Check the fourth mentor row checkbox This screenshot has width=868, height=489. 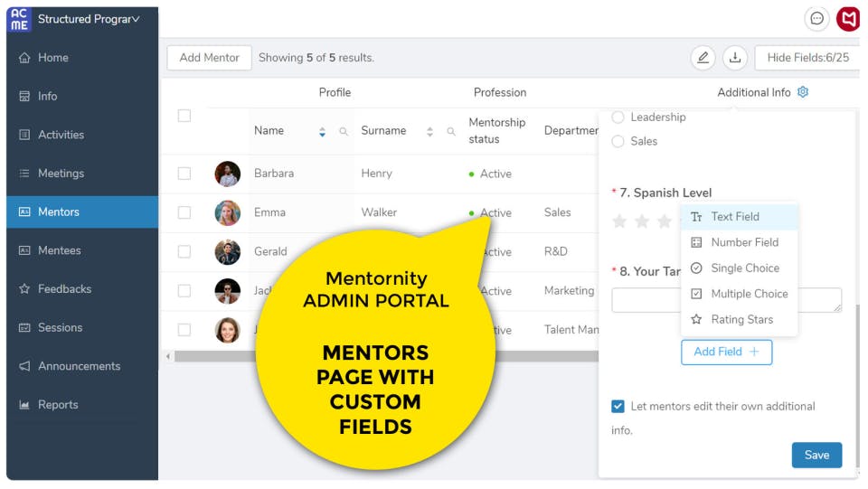tap(184, 291)
